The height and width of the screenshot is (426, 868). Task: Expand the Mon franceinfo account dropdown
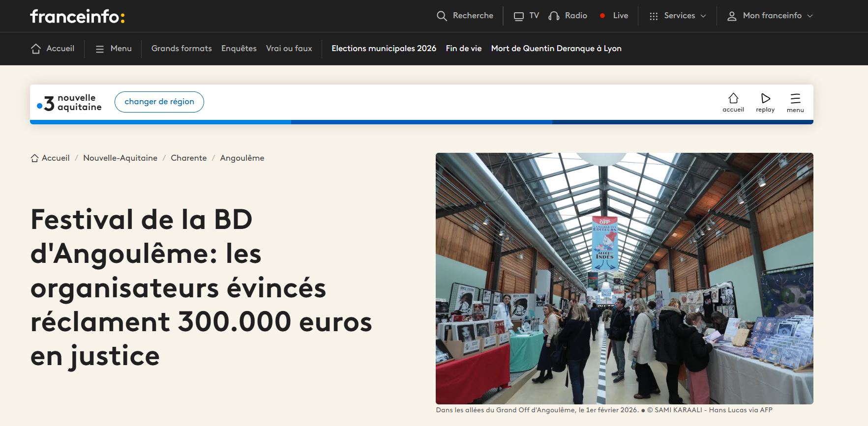770,16
